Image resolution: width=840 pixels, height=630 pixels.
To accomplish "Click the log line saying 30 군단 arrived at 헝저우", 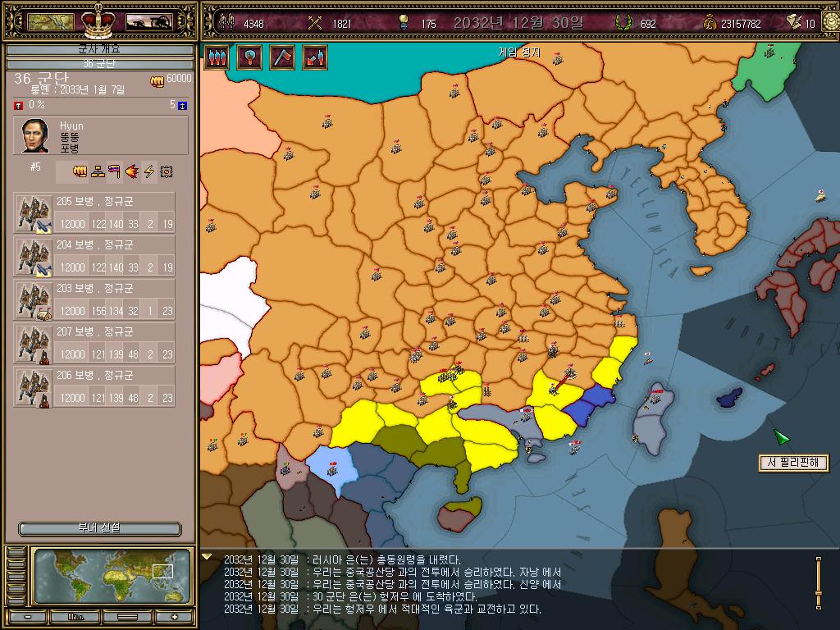I will [x=349, y=597].
